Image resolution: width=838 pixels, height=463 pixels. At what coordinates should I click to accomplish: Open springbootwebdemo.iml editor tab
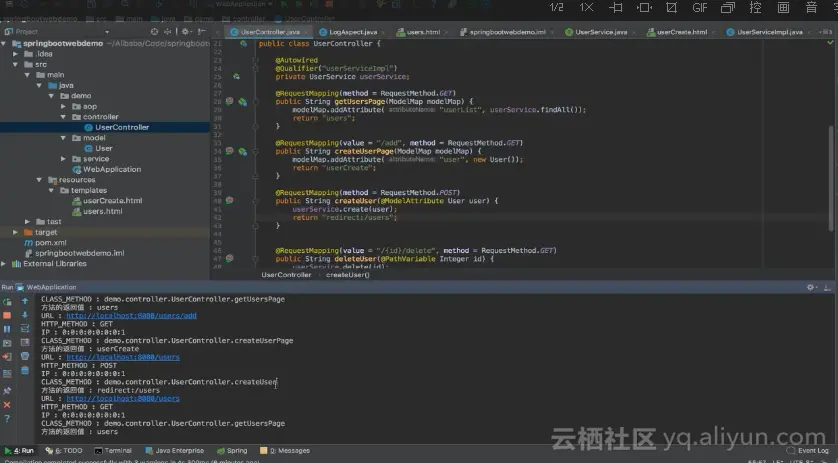click(x=507, y=32)
